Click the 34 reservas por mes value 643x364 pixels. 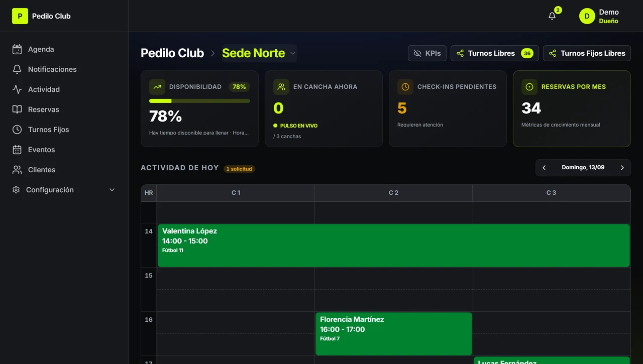531,108
